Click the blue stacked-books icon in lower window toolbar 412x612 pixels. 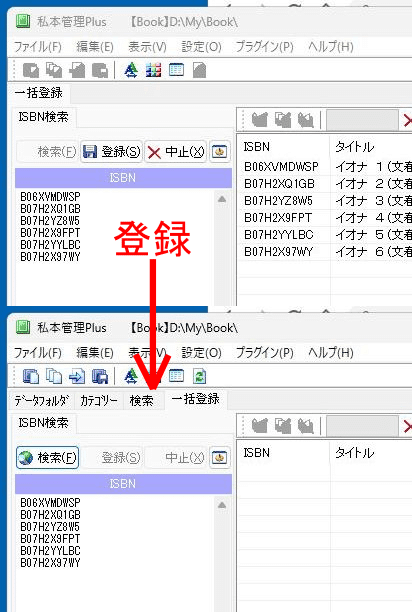(x=31, y=376)
